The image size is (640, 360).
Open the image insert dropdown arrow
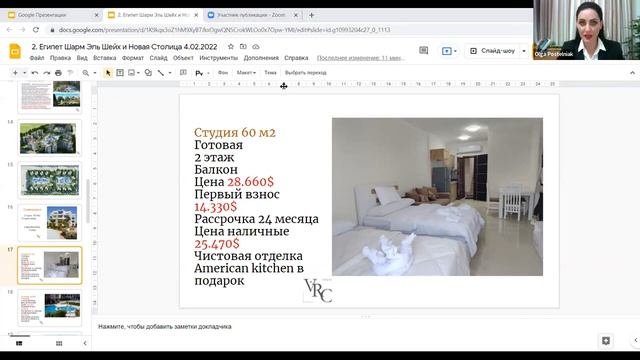coord(138,73)
